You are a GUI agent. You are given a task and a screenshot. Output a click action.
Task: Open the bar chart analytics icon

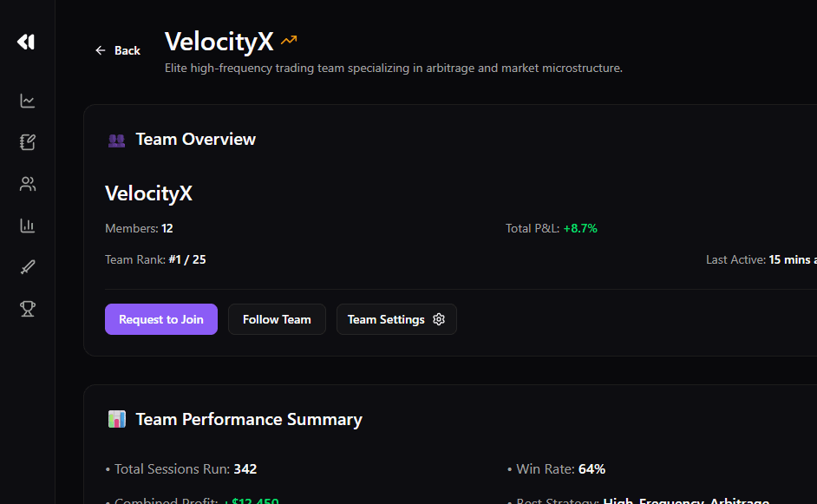point(28,226)
